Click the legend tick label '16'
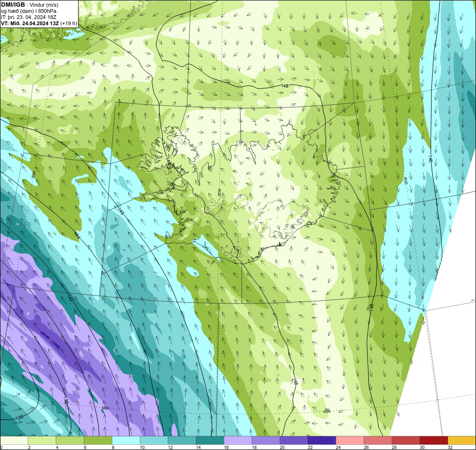 click(226, 447)
